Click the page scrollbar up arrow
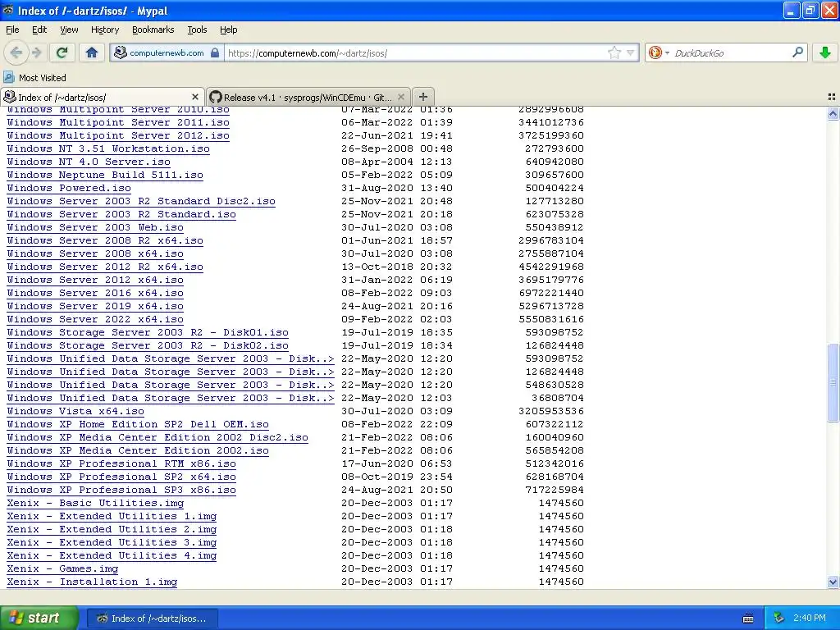Viewport: 840px width, 630px height. [833, 113]
